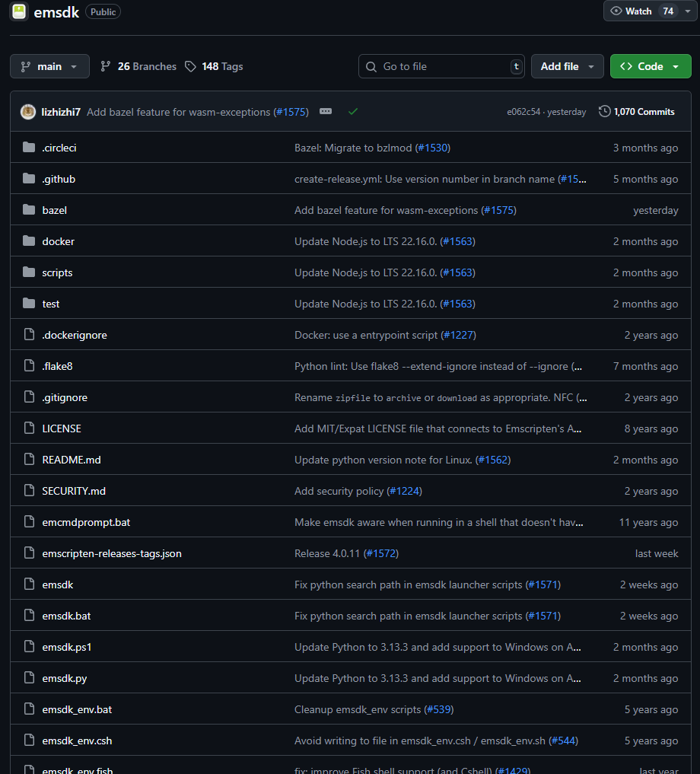Image resolution: width=700 pixels, height=774 pixels.
Task: Open the README.md file name
Action: coord(72,460)
